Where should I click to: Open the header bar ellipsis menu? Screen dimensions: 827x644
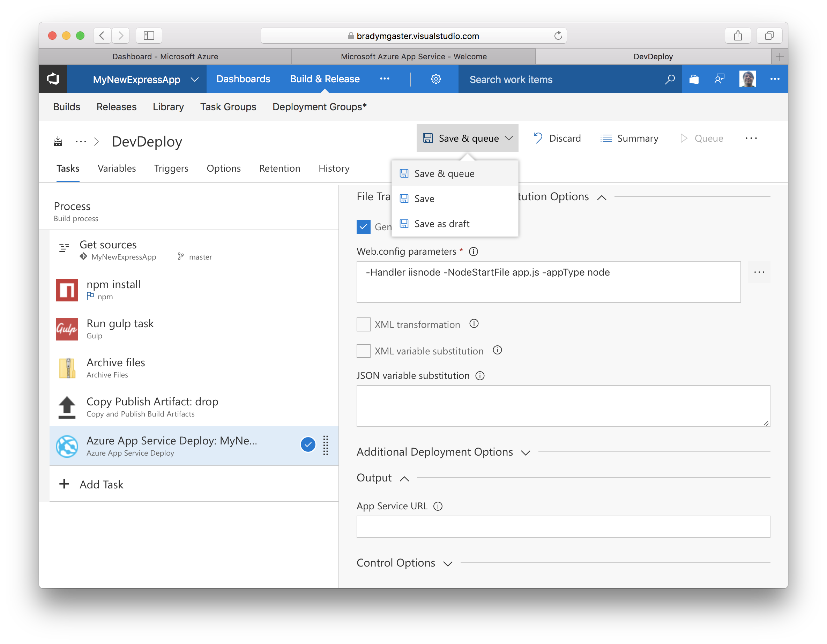775,79
